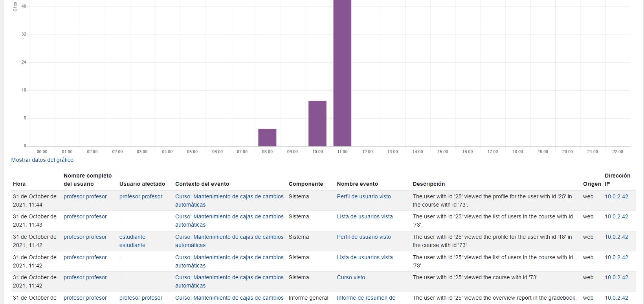Click user name "profesor profesor" in estudiante row
The width and height of the screenshot is (644, 304).
[85, 237]
